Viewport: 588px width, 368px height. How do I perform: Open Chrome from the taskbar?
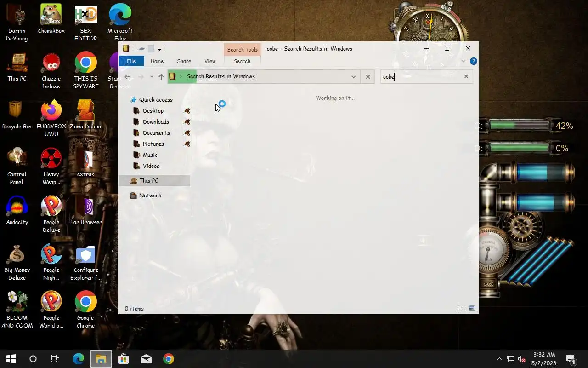coord(169,359)
